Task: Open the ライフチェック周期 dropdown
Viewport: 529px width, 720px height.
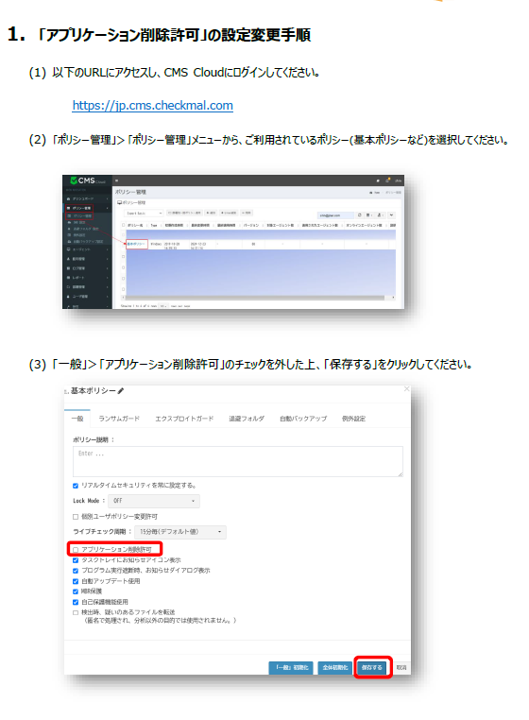Action: click(180, 532)
